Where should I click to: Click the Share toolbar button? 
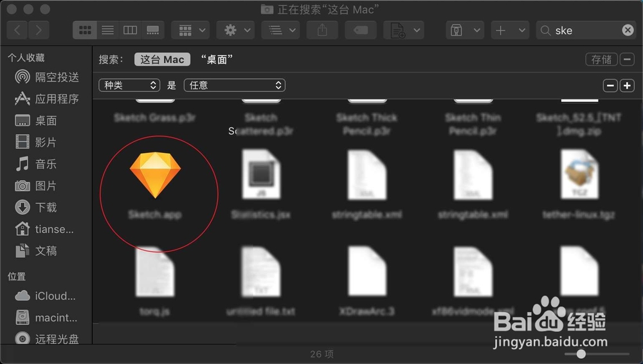point(322,30)
